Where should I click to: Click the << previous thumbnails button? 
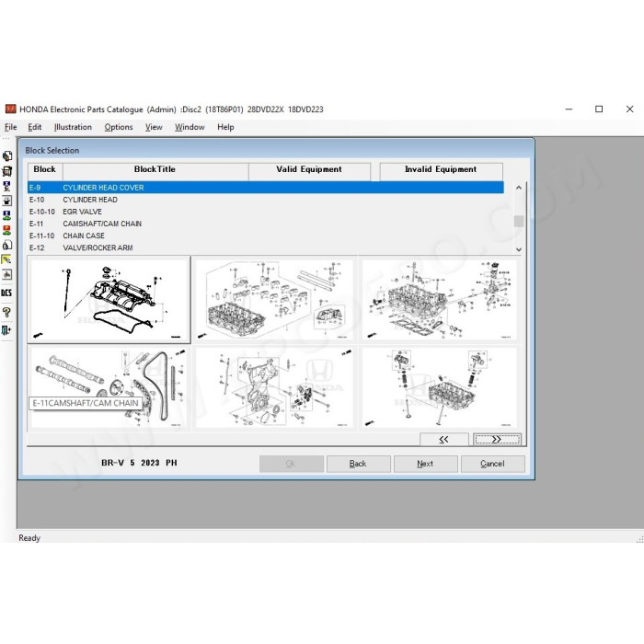click(443, 439)
